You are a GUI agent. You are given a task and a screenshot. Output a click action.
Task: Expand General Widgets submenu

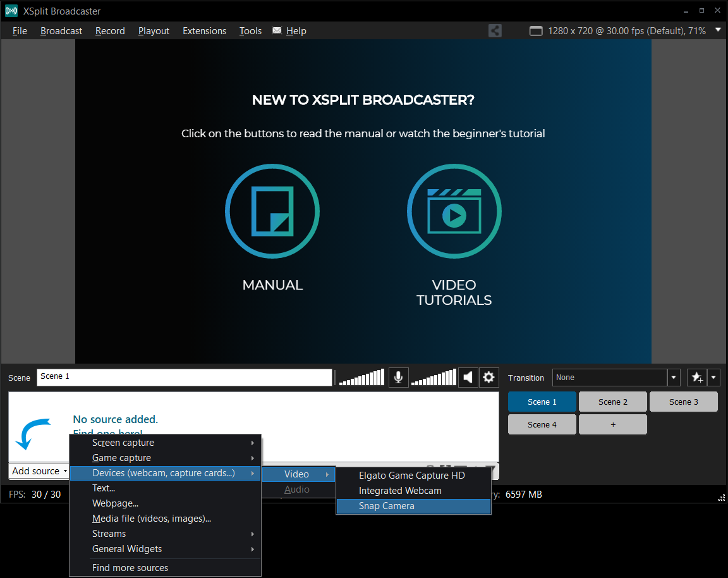coord(165,549)
